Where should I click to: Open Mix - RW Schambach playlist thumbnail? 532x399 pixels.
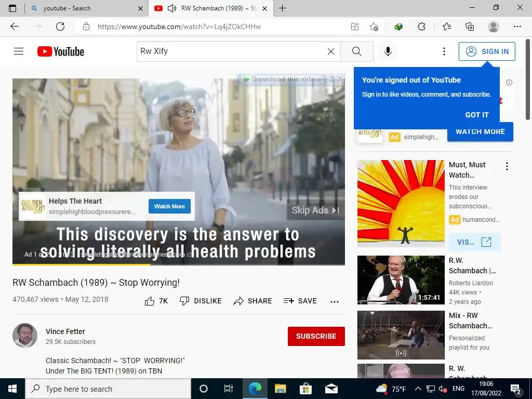pos(401,335)
